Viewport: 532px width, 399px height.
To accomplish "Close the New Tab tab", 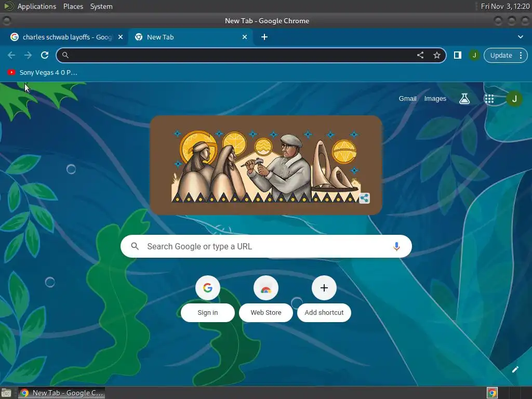I will click(245, 37).
